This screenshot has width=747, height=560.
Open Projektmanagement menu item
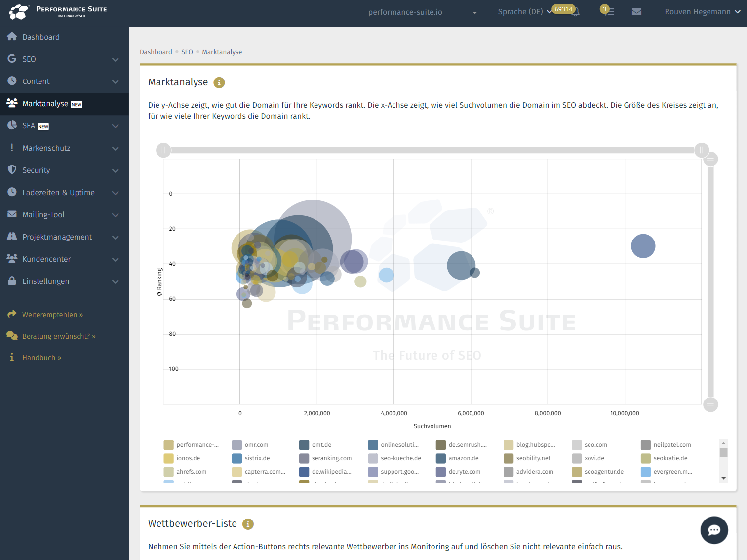(x=64, y=237)
